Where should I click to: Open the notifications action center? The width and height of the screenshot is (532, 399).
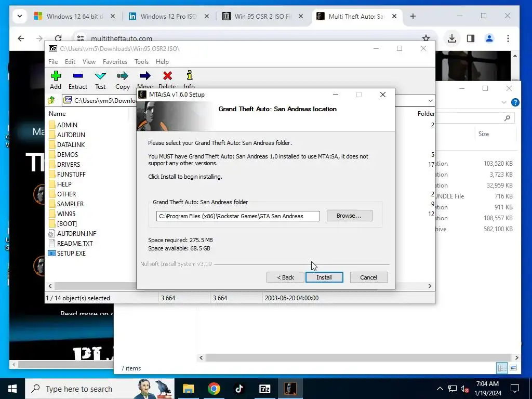tap(515, 389)
